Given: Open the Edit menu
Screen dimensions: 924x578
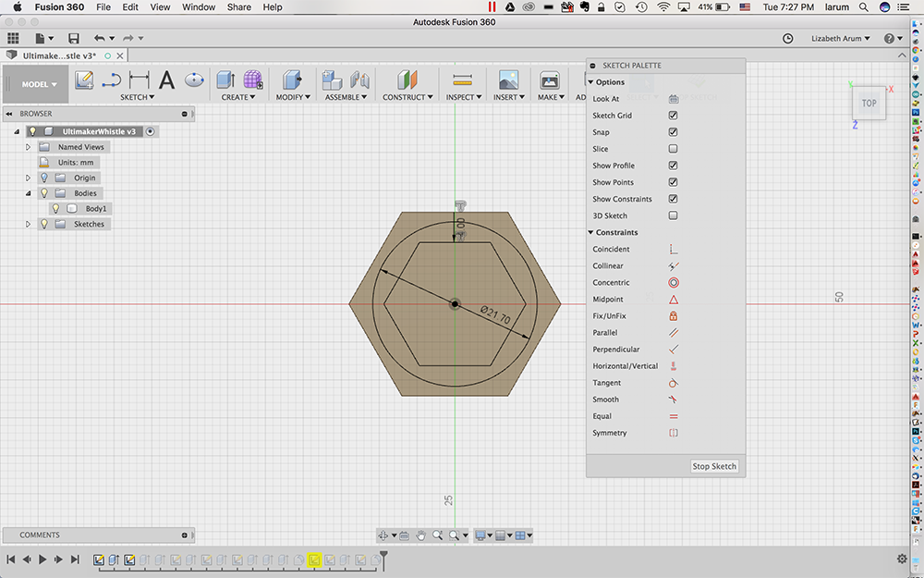Looking at the screenshot, I should [x=130, y=7].
